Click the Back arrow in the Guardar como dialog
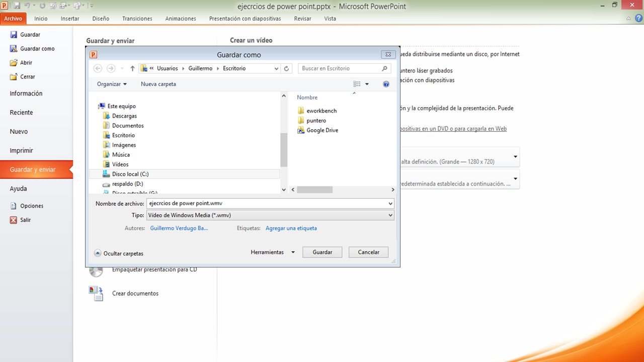 point(98,68)
